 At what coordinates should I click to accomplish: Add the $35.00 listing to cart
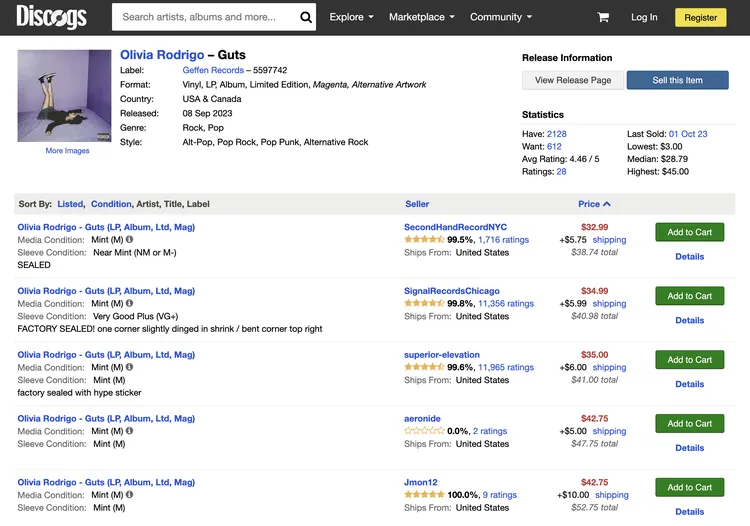tap(689, 360)
